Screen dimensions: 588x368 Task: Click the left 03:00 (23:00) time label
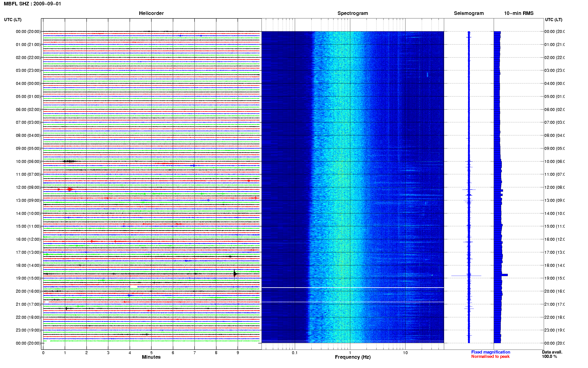tap(28, 70)
